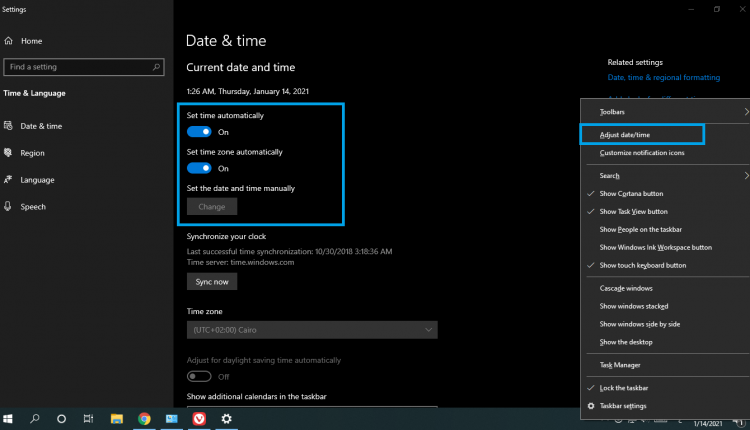Click the Time & Language heading
This screenshot has width=750, height=430.
34,93
